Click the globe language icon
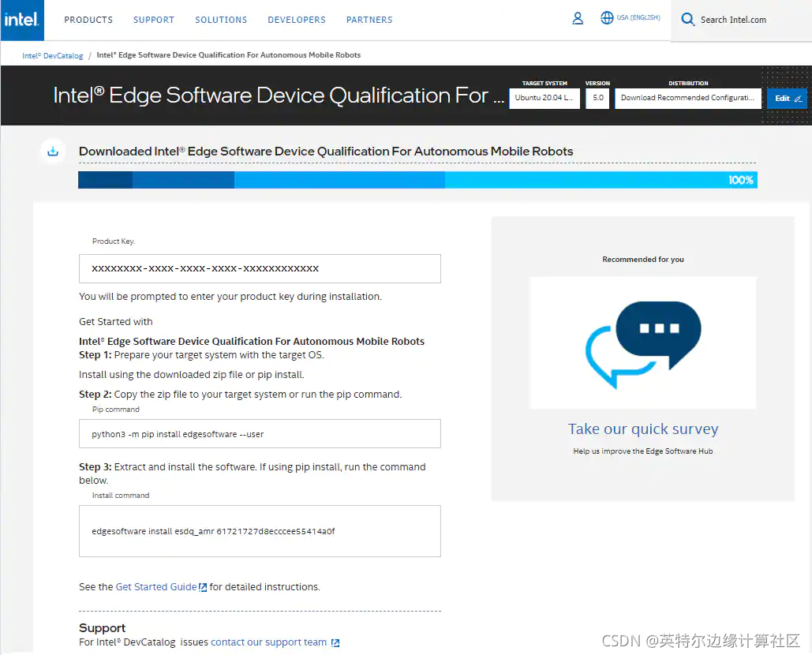The height and width of the screenshot is (655, 812). tap(606, 18)
